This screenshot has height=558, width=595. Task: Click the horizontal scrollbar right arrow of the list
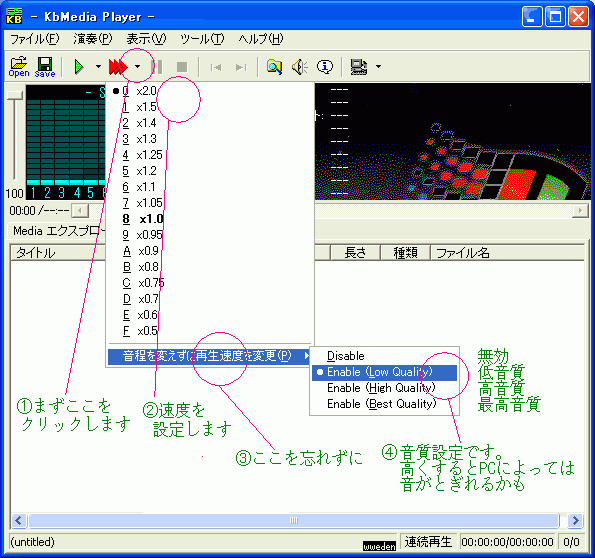pyautogui.click(x=575, y=520)
